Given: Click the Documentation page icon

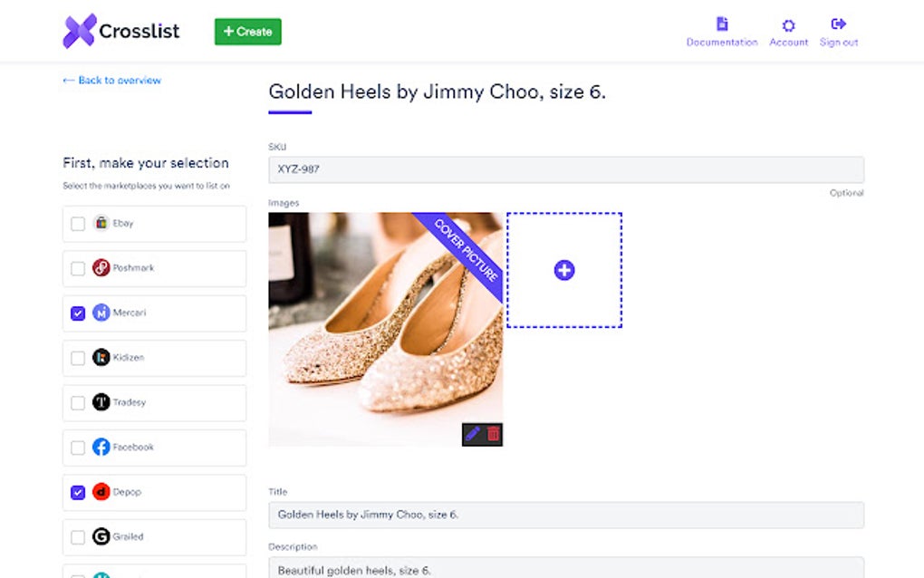Looking at the screenshot, I should click(722, 25).
